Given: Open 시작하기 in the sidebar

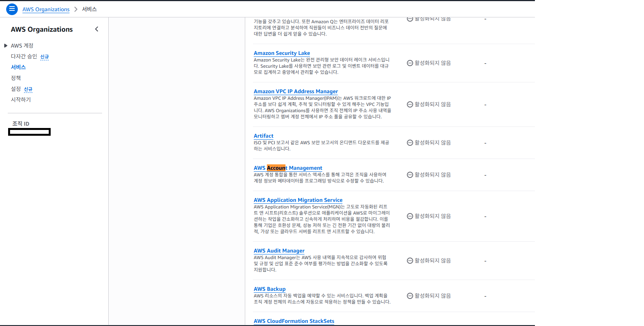Looking at the screenshot, I should (x=21, y=100).
